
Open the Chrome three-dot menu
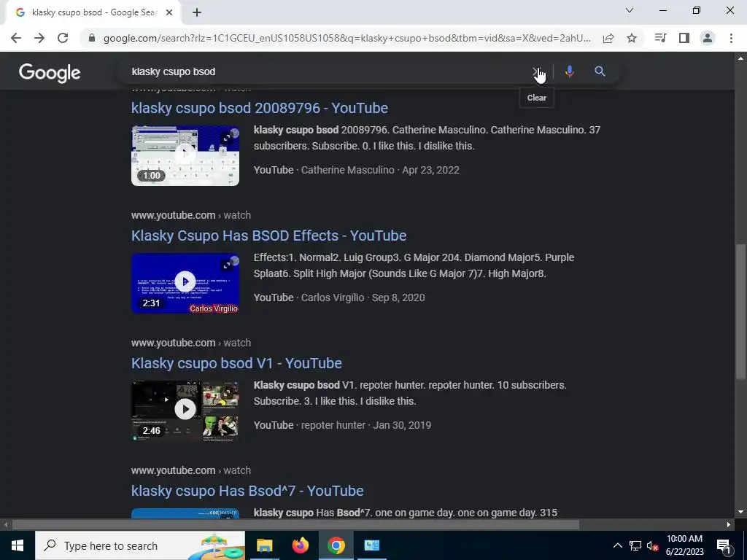coord(731,38)
